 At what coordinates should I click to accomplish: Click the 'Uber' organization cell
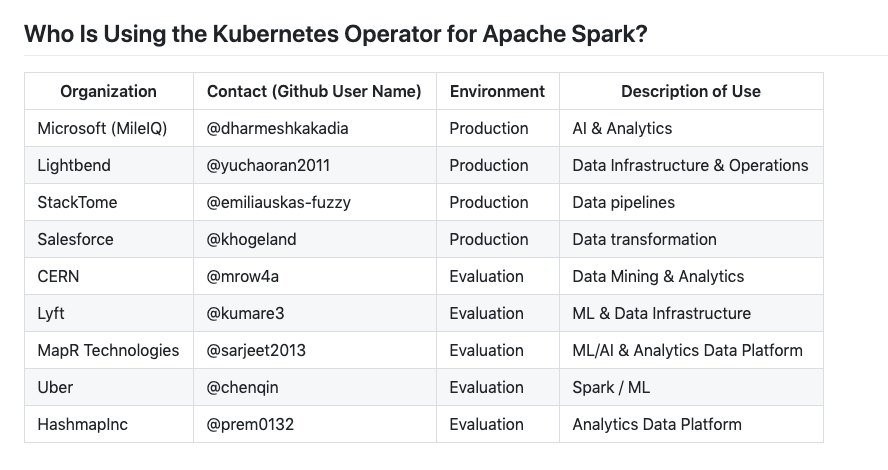[109, 387]
